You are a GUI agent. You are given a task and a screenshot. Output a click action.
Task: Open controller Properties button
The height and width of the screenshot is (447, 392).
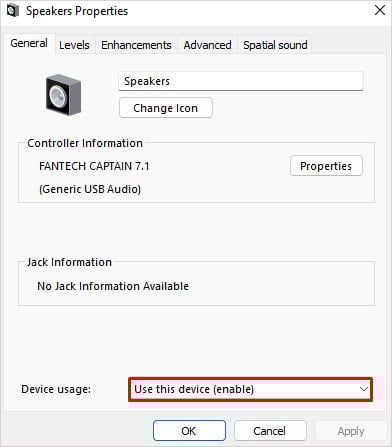point(326,166)
